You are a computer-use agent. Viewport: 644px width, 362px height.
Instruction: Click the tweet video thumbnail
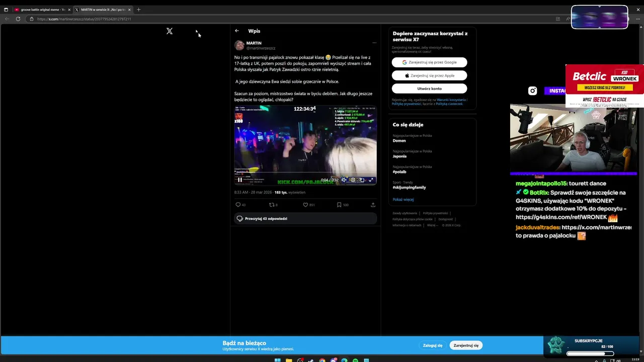305,145
